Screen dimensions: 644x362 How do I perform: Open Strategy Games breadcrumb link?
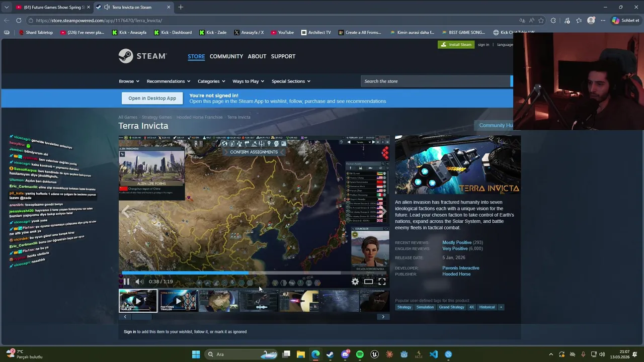click(x=156, y=117)
